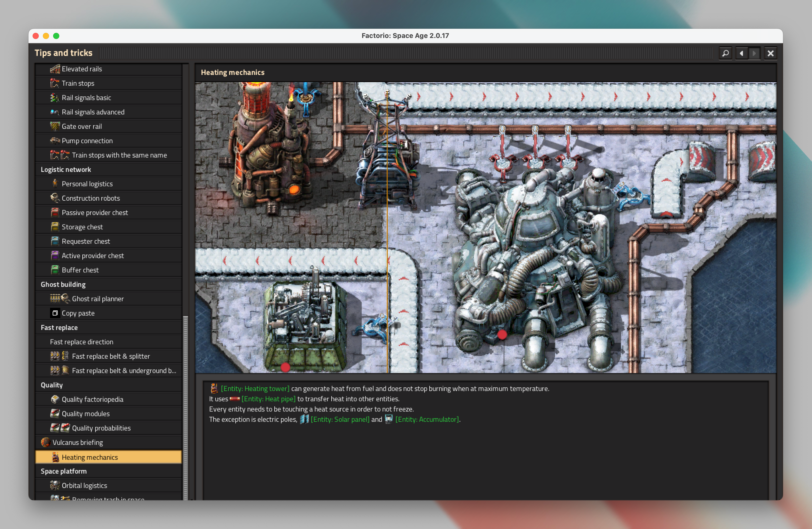Viewport: 812px width, 529px height.
Task: Open the Entity: Accumulator link
Action: click(x=427, y=419)
